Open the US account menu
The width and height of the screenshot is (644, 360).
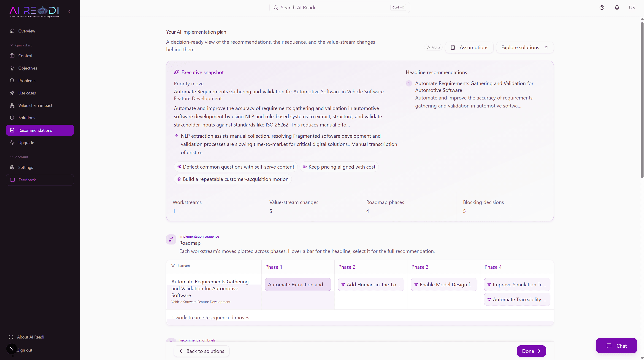[x=632, y=8]
